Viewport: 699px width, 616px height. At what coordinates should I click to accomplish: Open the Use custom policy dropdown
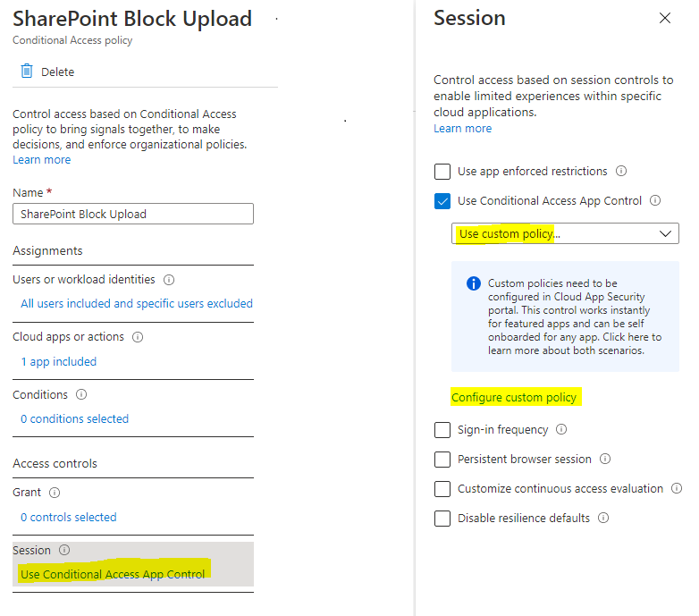[x=565, y=233]
